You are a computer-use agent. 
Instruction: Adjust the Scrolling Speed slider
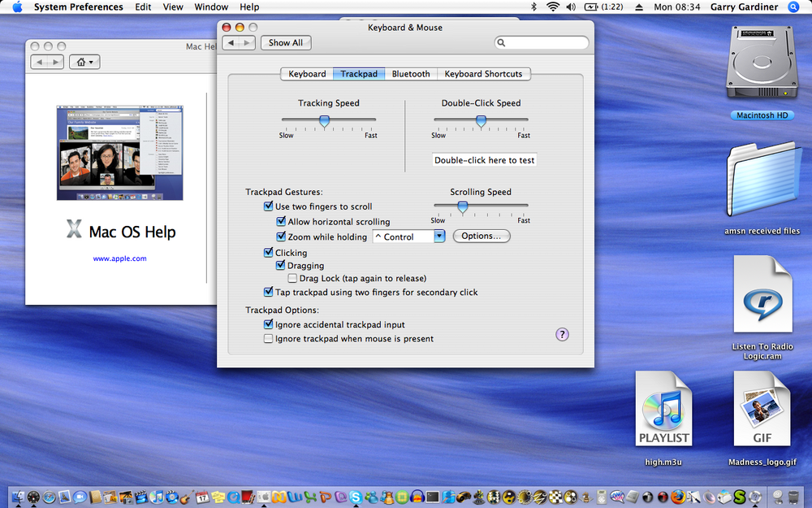click(463, 206)
